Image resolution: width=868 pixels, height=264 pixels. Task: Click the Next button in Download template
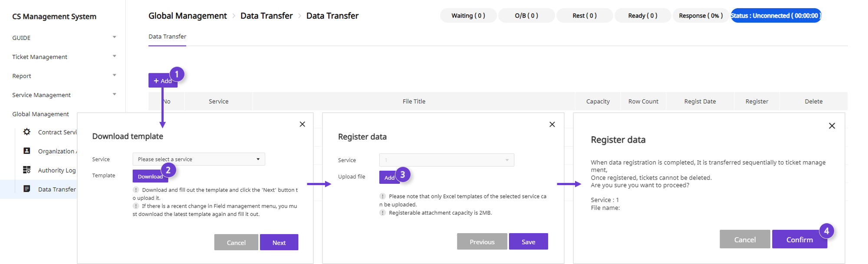[x=279, y=243]
